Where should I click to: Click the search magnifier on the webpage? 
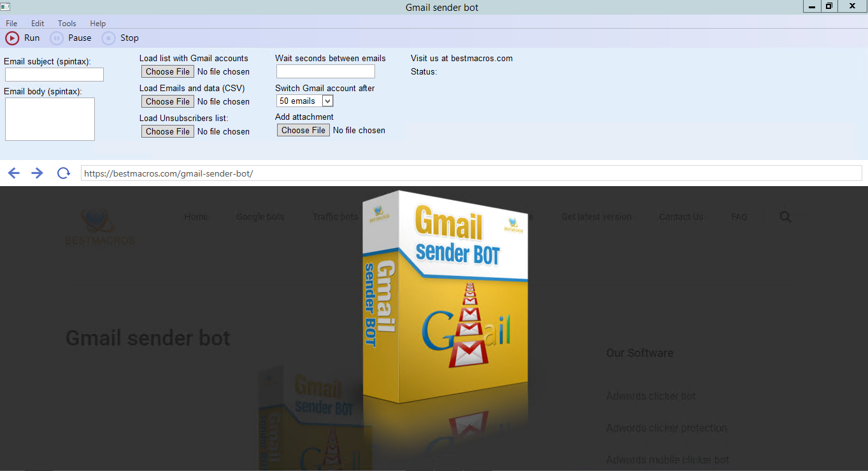pyautogui.click(x=785, y=217)
